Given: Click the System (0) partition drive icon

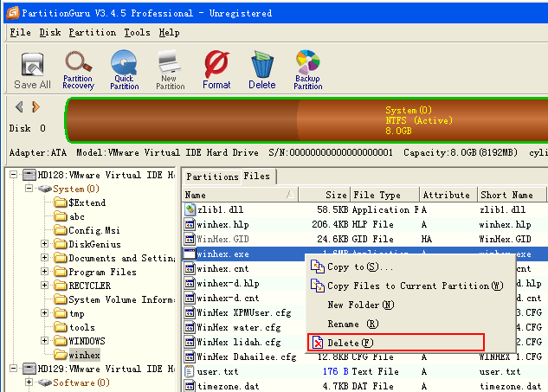Looking at the screenshot, I should [x=45, y=189].
